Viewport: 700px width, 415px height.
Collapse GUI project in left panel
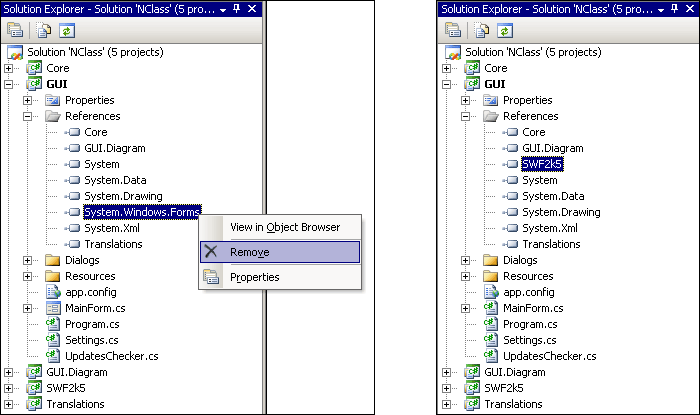(x=8, y=84)
